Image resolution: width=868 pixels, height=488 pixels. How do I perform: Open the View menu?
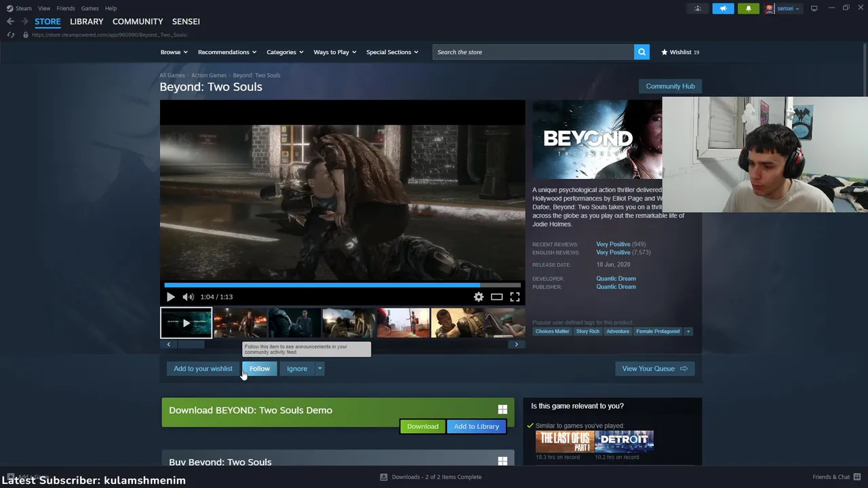[44, 8]
